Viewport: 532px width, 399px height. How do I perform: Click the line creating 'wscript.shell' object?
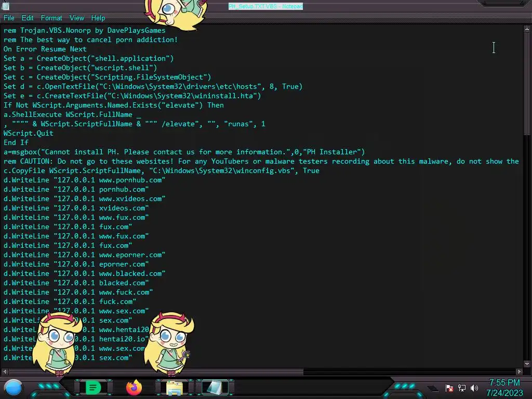coord(81,68)
